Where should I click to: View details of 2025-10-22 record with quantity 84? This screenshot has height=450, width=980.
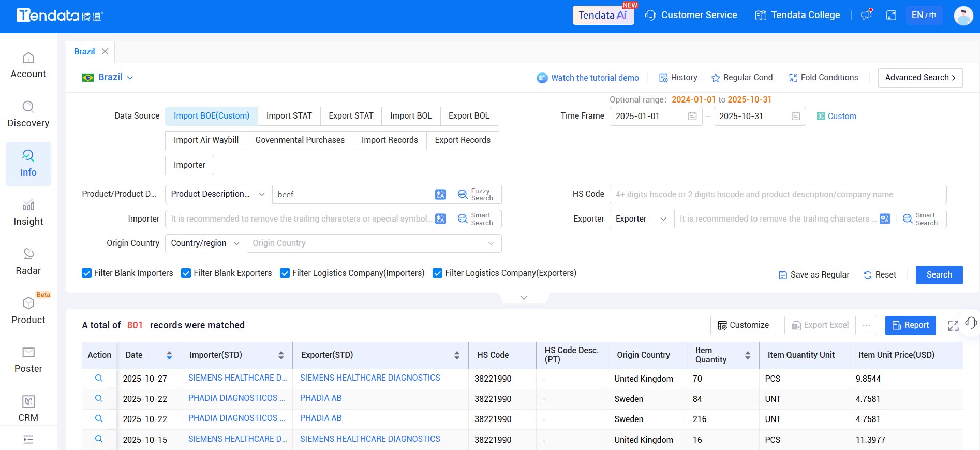99,398
